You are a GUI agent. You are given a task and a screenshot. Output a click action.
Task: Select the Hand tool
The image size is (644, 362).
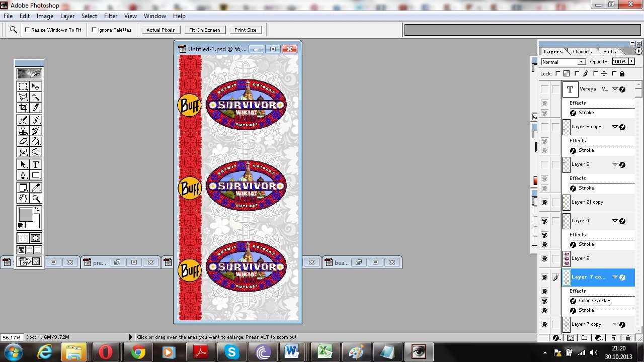pyautogui.click(x=23, y=198)
